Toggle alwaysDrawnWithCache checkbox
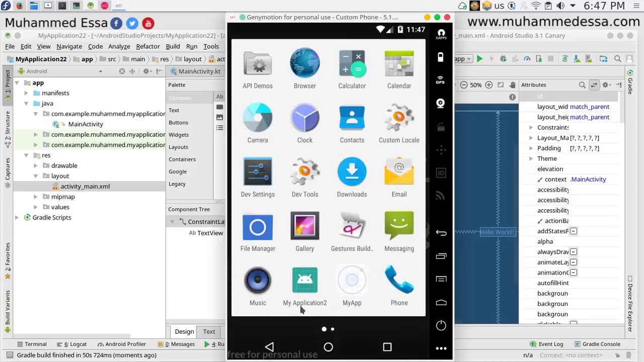The image size is (644, 362). click(574, 252)
